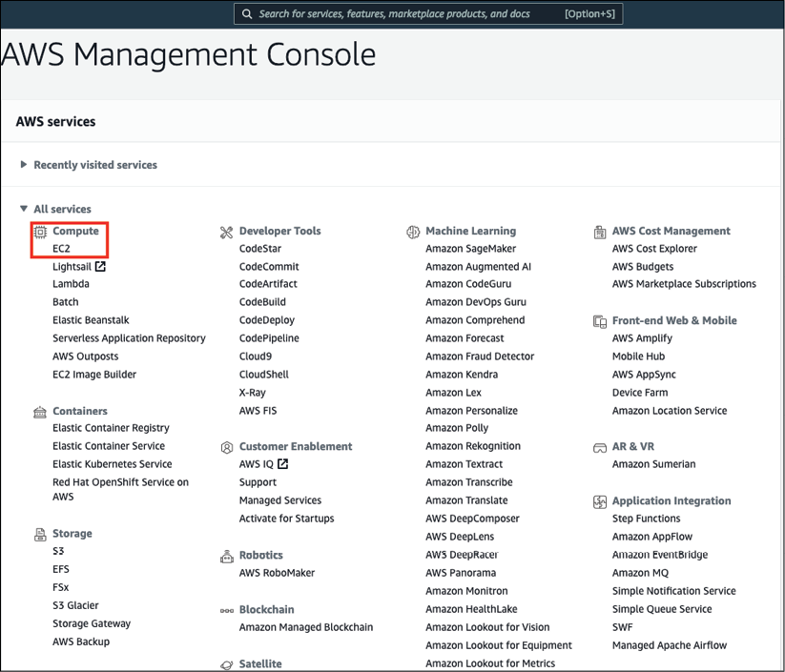
Task: Open Elastic Kubernetes Service
Action: pos(112,464)
